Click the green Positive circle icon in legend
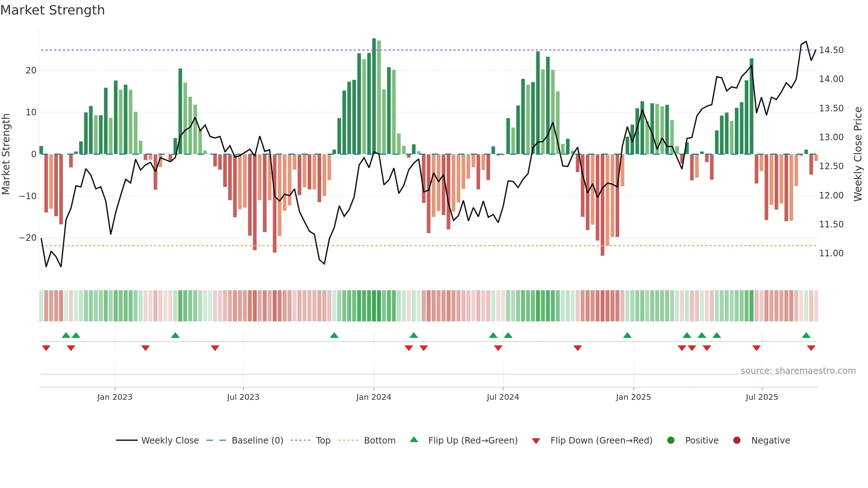Viewport: 868px width, 488px height. 671,440
